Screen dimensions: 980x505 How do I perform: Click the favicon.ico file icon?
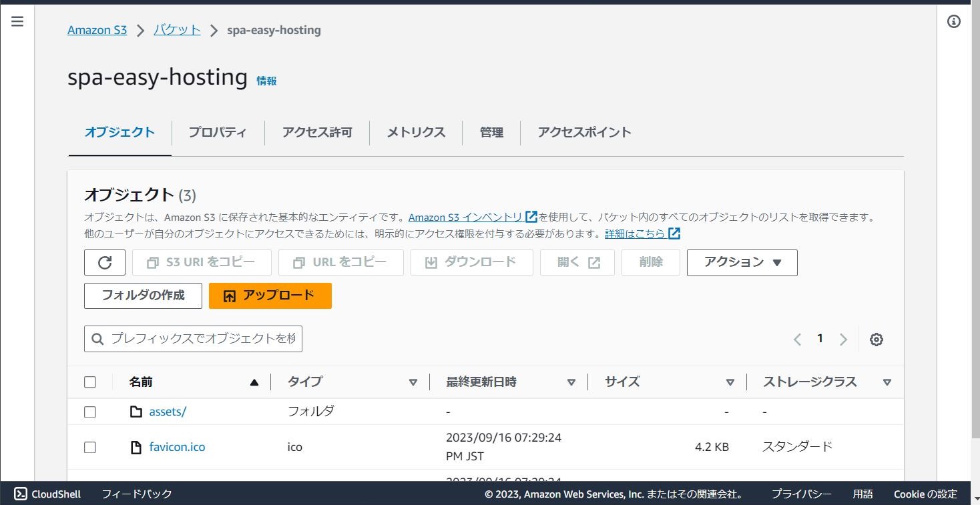136,447
